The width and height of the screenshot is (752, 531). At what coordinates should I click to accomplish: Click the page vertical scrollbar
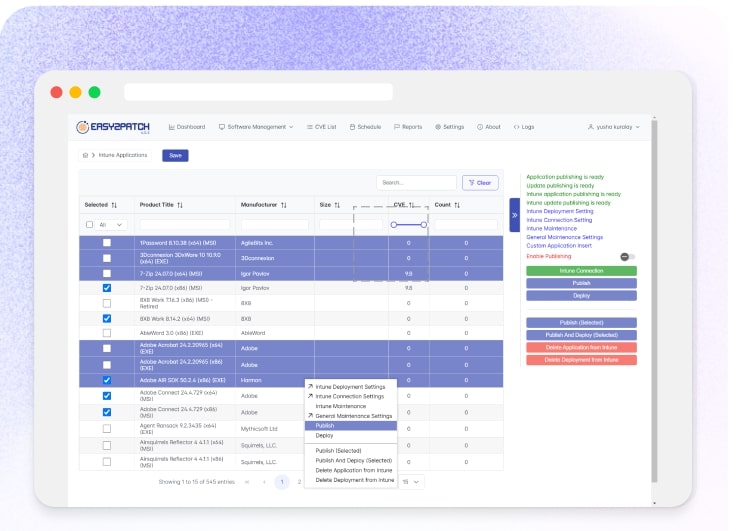tap(654, 301)
